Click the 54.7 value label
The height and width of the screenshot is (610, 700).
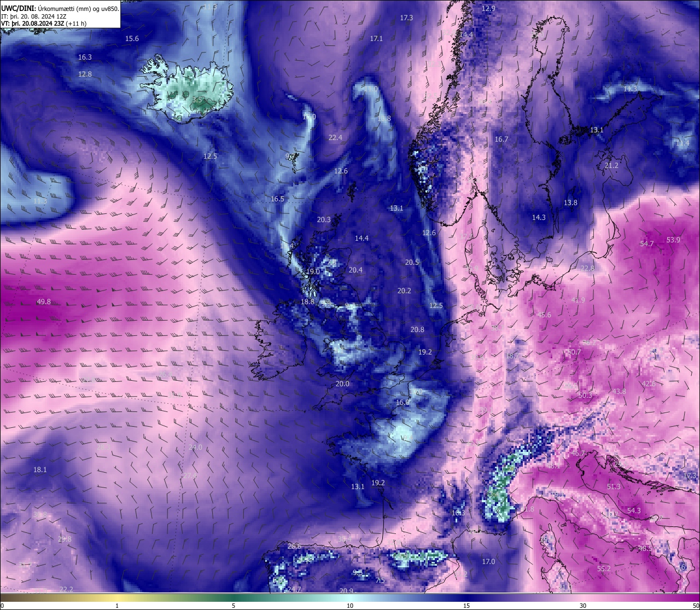tap(647, 243)
